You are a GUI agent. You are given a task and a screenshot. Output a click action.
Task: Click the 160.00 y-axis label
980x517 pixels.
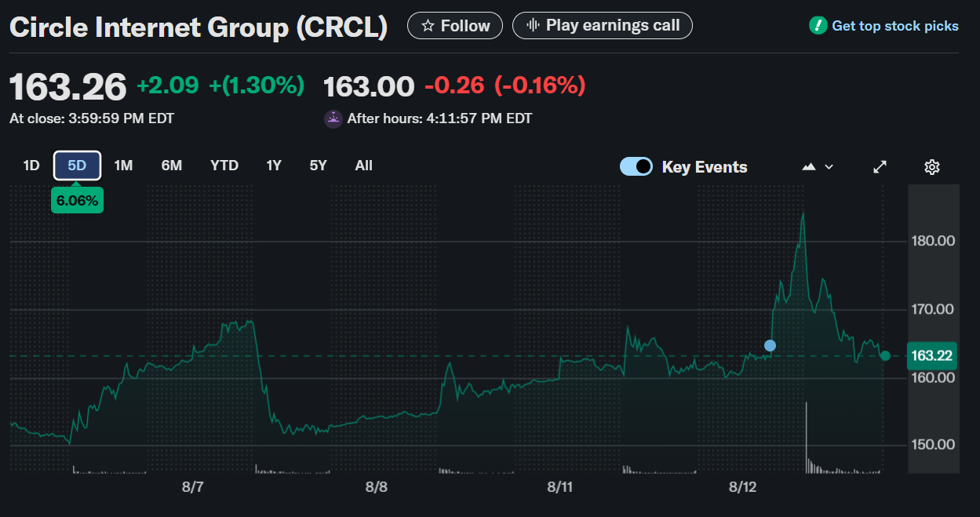click(933, 377)
